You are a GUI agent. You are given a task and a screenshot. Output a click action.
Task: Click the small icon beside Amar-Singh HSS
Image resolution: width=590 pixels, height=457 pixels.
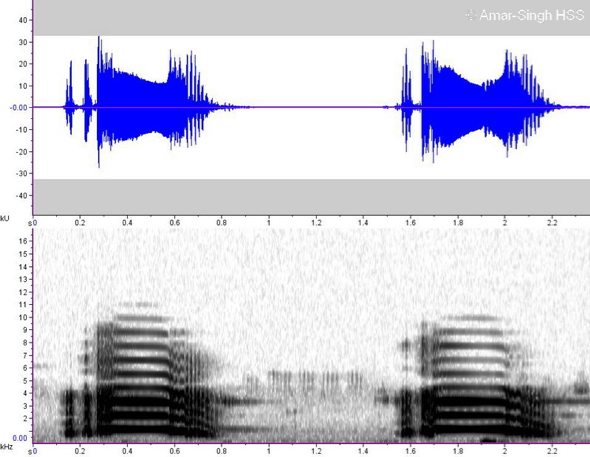coord(470,15)
